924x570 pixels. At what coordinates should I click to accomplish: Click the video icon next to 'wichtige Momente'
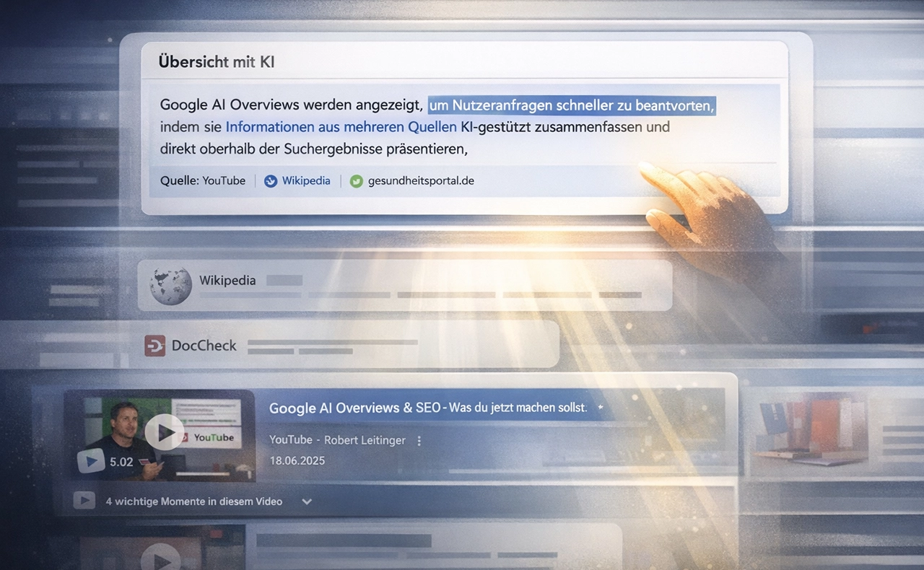(84, 501)
